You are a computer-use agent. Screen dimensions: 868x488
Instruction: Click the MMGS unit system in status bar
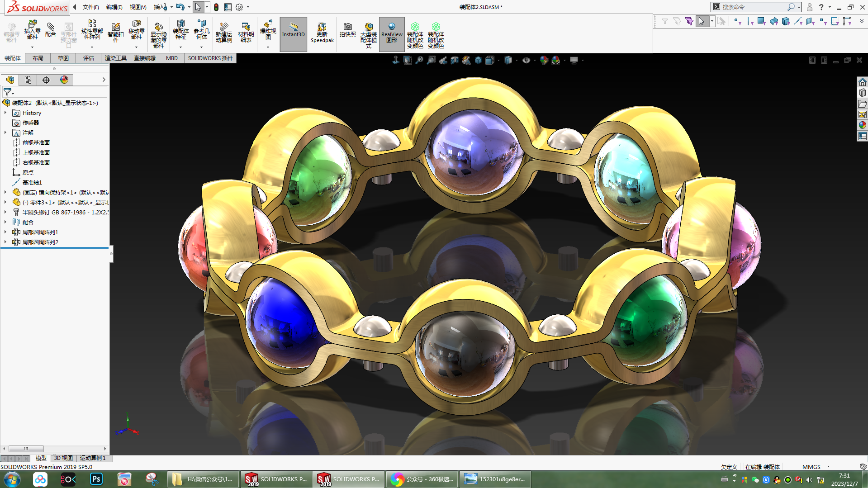811,467
